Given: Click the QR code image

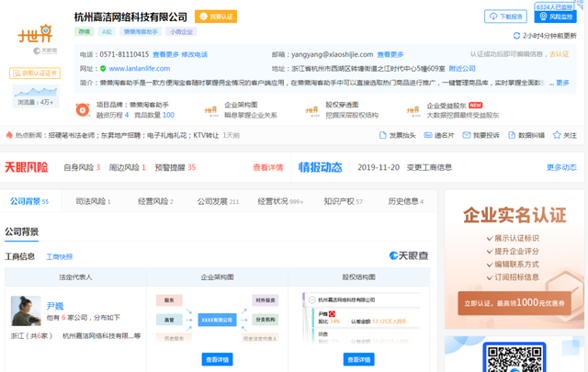Looking at the screenshot, I should (514, 357).
